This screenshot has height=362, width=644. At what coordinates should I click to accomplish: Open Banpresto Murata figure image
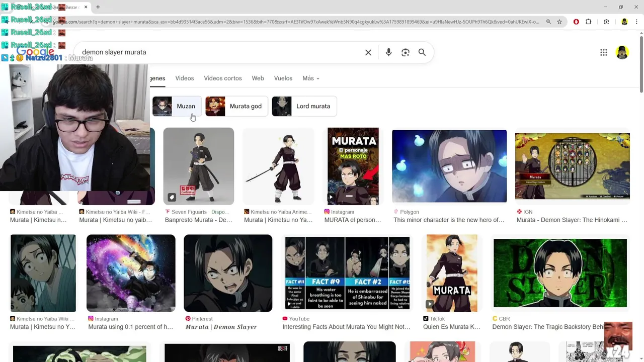coord(199,166)
